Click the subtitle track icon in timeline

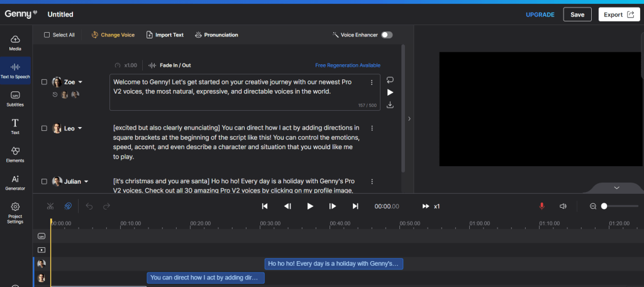coord(42,236)
